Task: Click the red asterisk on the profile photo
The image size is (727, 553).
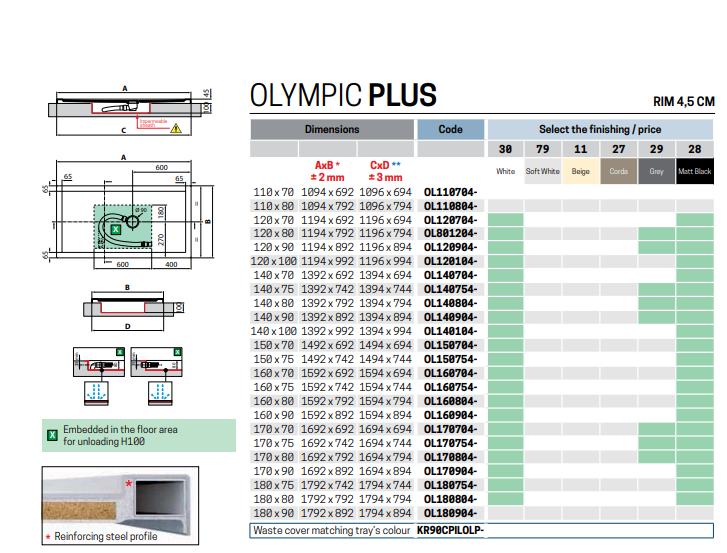Action: pos(127,482)
